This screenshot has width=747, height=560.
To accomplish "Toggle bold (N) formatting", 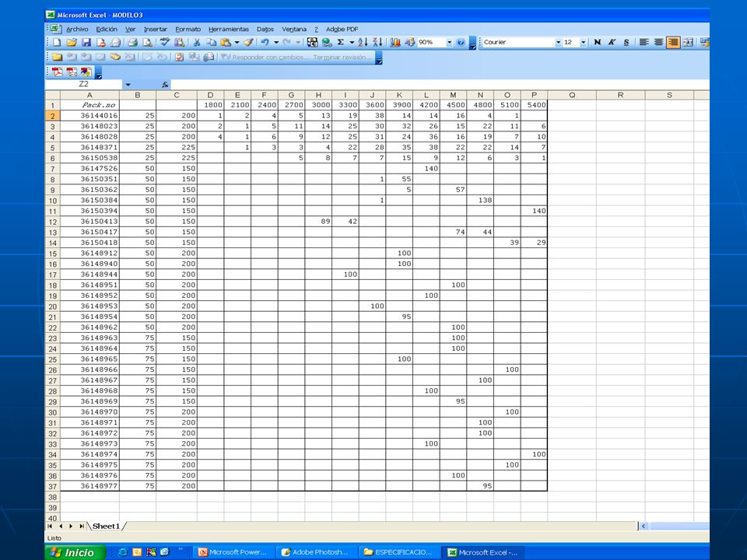I will [598, 42].
